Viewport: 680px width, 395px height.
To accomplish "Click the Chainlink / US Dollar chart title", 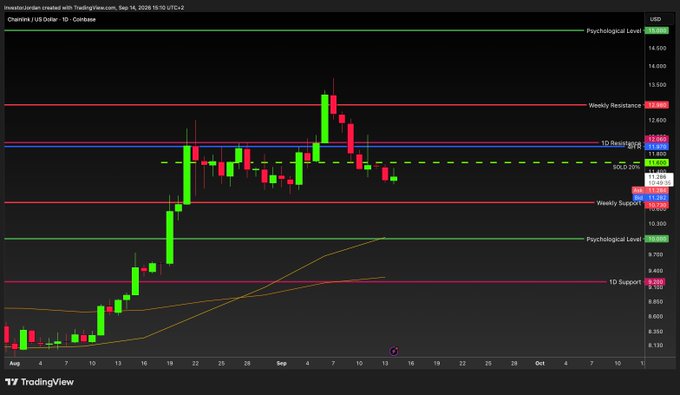I will (52, 20).
